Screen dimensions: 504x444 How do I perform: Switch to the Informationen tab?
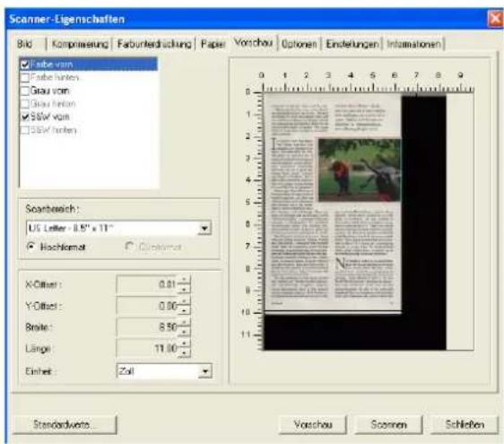pos(413,44)
